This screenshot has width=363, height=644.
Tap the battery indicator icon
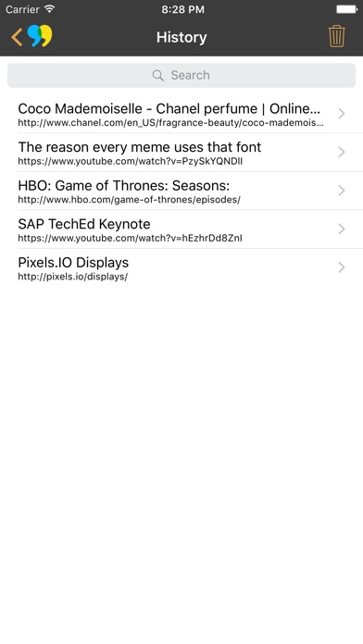tap(346, 9)
